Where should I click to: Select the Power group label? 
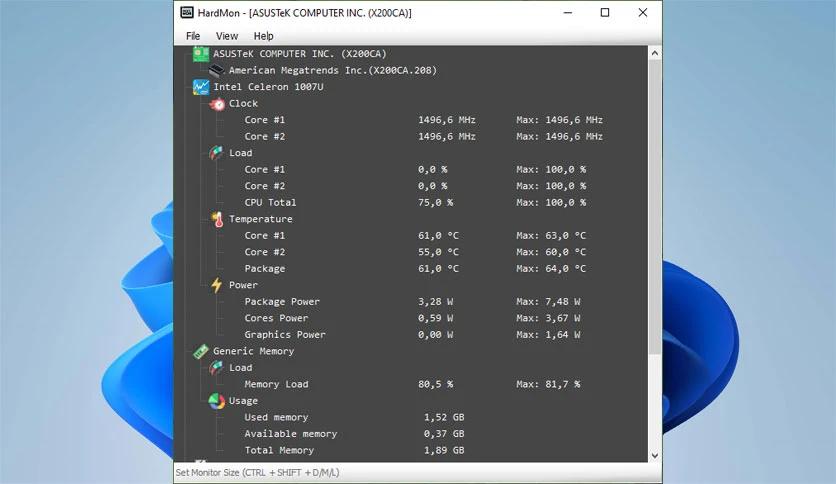[x=243, y=285]
